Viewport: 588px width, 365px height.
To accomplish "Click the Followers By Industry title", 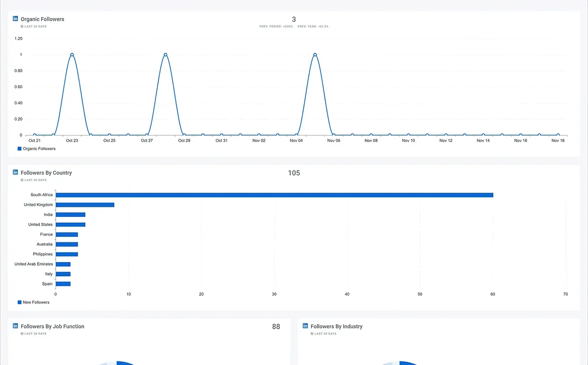I will click(x=337, y=326).
